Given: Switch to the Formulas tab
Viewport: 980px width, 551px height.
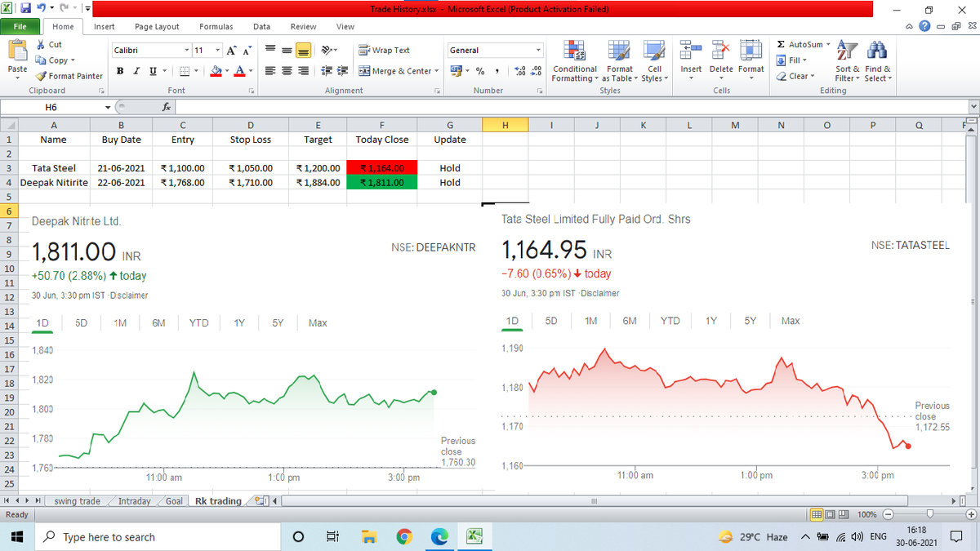Looking at the screenshot, I should tap(216, 26).
